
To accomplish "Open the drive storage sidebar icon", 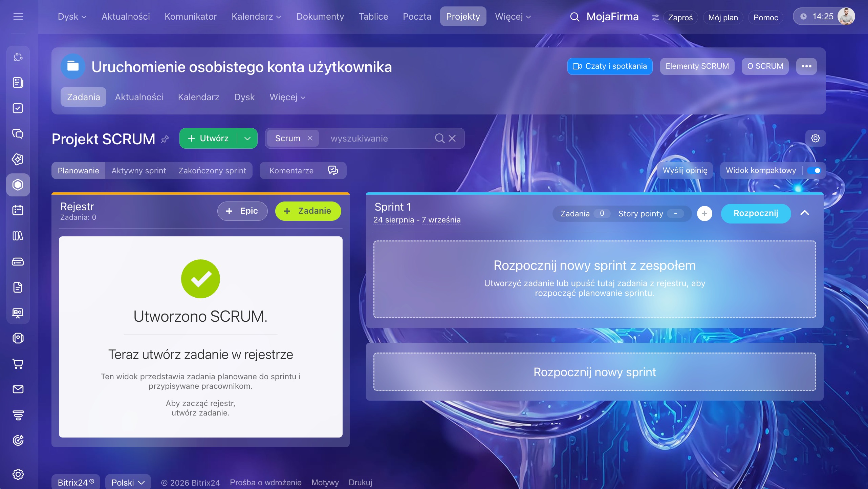I will coord(18,262).
